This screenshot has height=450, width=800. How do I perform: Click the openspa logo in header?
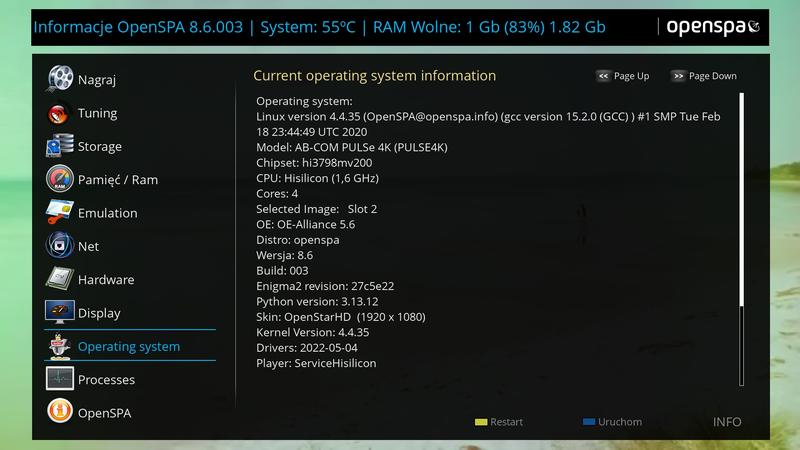713,27
